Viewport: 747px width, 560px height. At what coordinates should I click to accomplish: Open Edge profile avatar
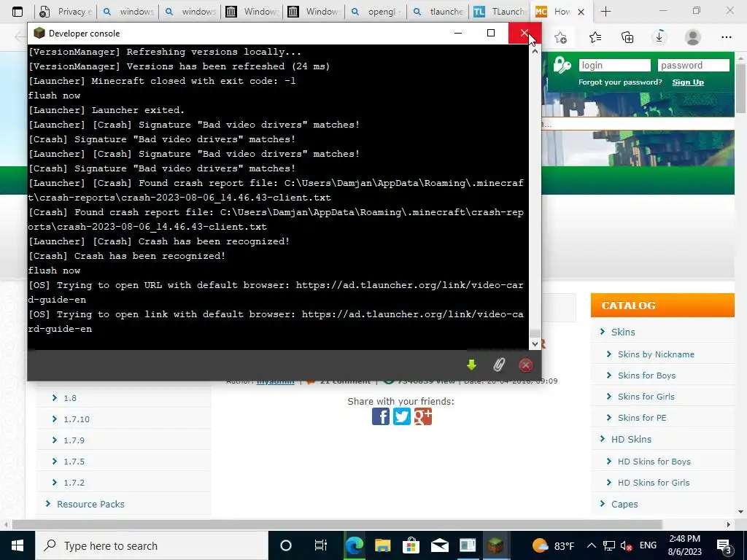pyautogui.click(x=693, y=37)
